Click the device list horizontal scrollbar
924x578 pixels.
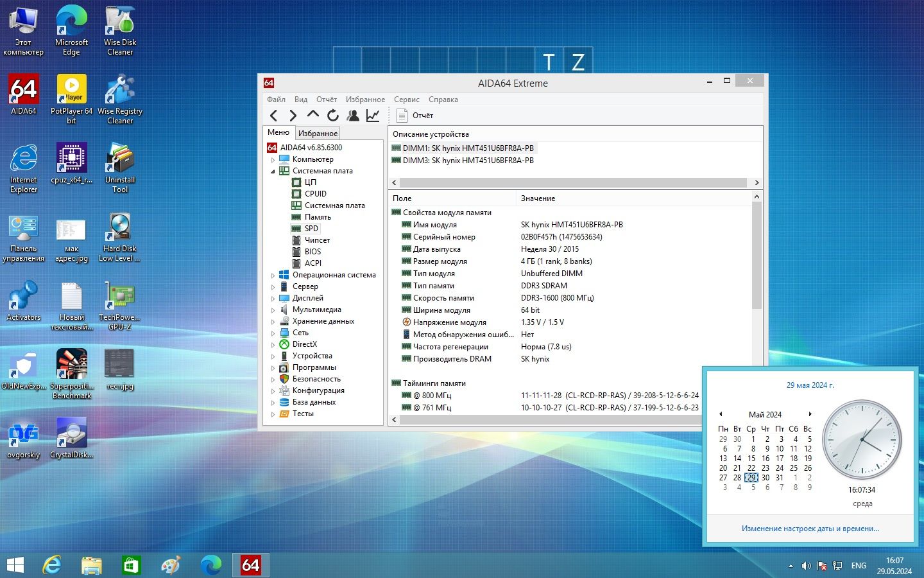[573, 182]
